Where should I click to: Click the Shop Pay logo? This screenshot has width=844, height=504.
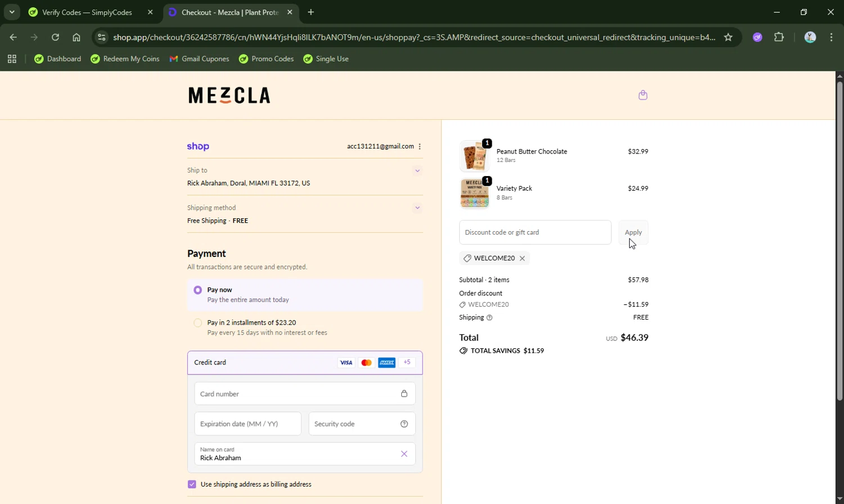pyautogui.click(x=198, y=146)
